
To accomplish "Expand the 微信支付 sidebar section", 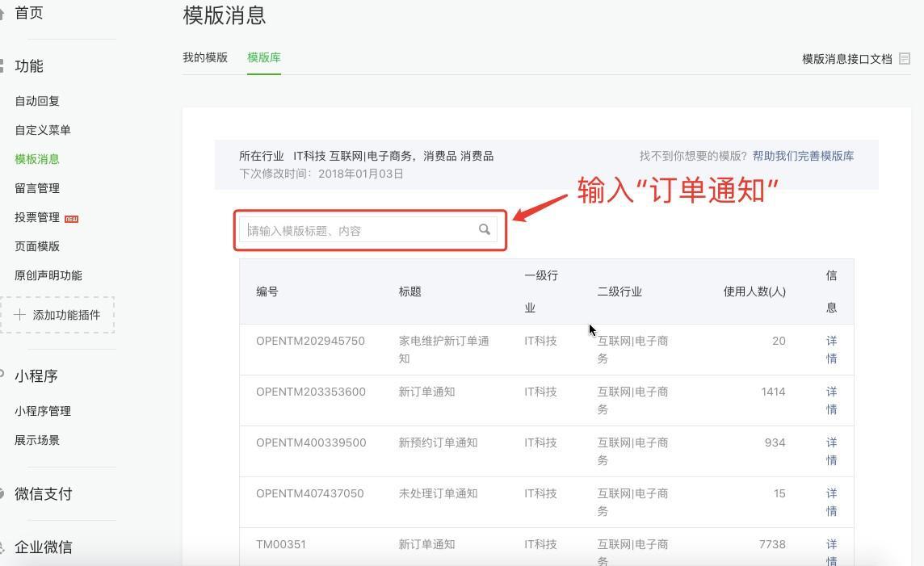I will (x=44, y=494).
